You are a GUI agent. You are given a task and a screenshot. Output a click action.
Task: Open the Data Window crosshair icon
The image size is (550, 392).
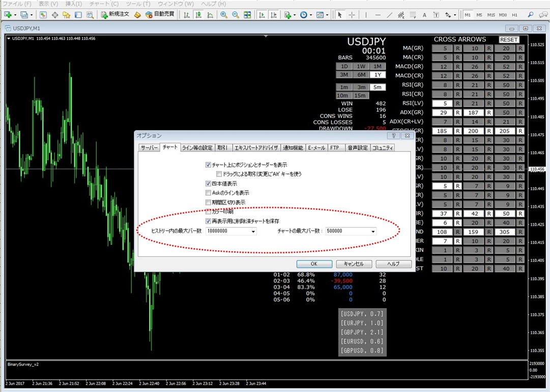tap(55, 15)
